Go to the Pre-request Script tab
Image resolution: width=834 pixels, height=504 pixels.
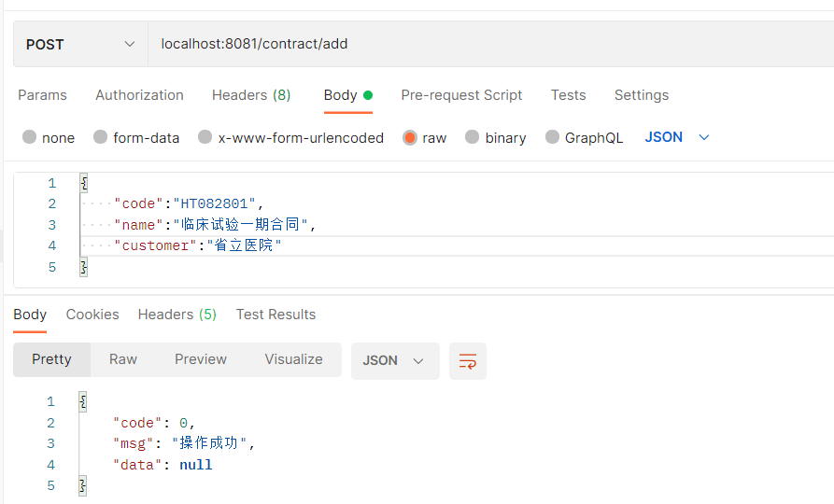coord(461,95)
